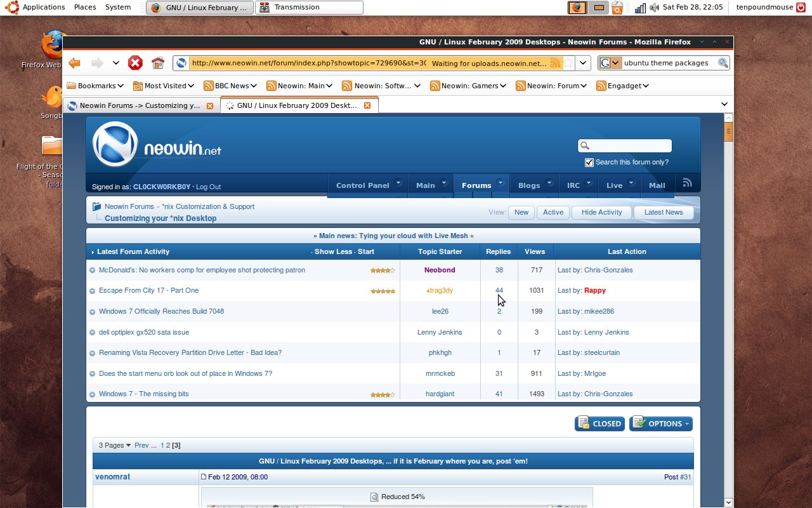Screen dimensions: 812x508
Task: Open the Neowin: Gamers feed dropdown
Action: [468, 86]
